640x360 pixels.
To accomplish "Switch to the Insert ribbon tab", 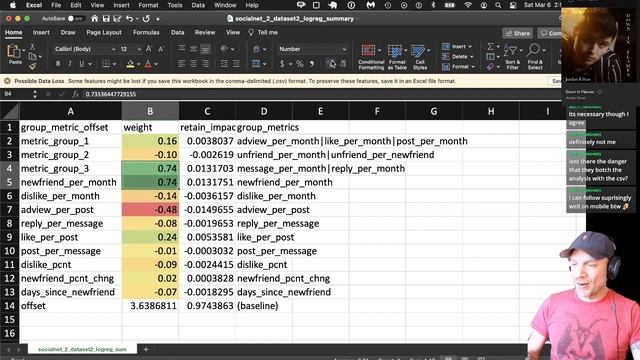I will (41, 33).
